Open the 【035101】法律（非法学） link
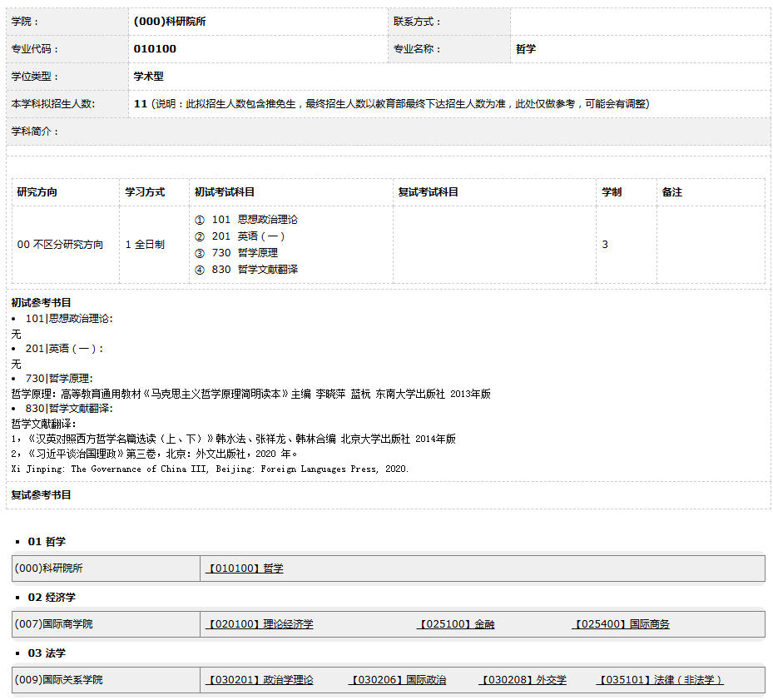 pos(660,680)
